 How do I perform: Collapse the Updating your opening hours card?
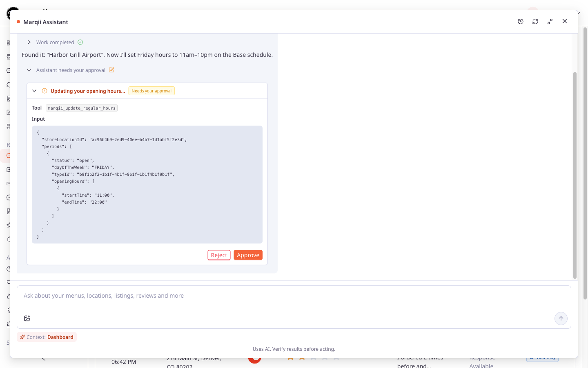click(x=34, y=91)
